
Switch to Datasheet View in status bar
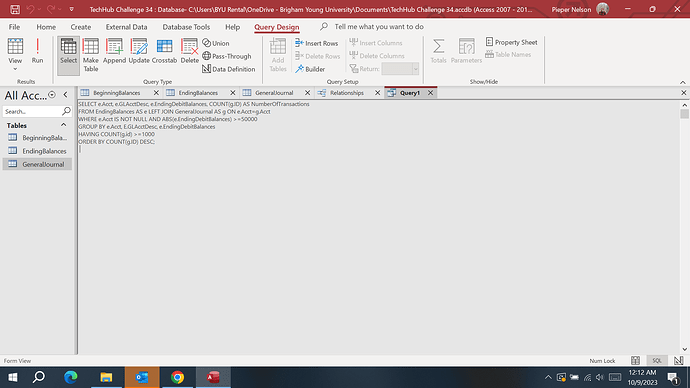635,360
